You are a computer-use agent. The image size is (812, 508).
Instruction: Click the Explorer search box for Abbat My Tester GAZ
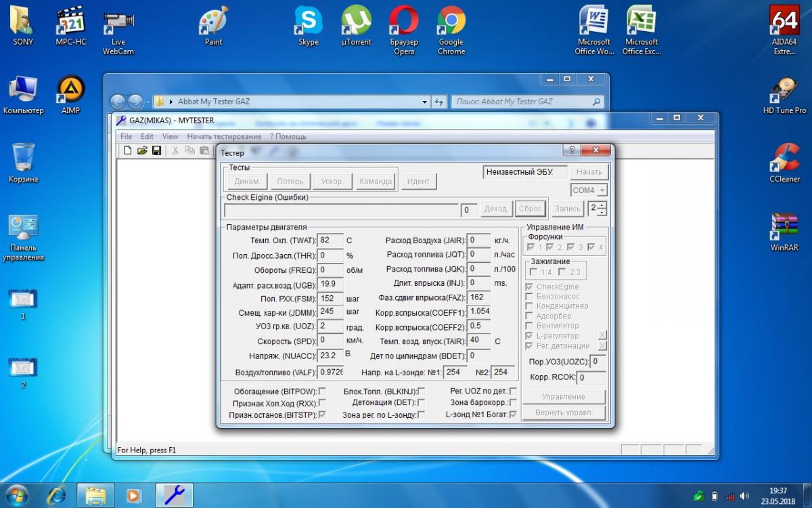coord(526,102)
